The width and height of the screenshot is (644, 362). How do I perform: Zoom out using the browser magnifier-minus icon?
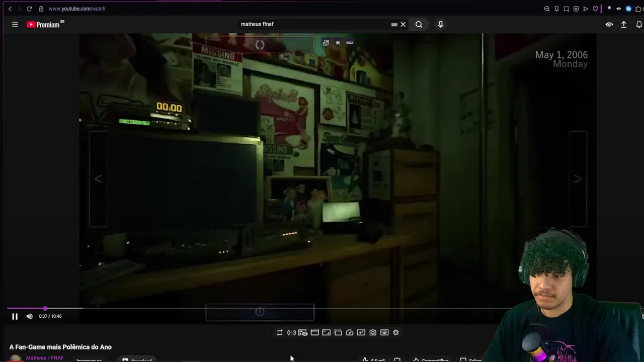pyautogui.click(x=547, y=9)
